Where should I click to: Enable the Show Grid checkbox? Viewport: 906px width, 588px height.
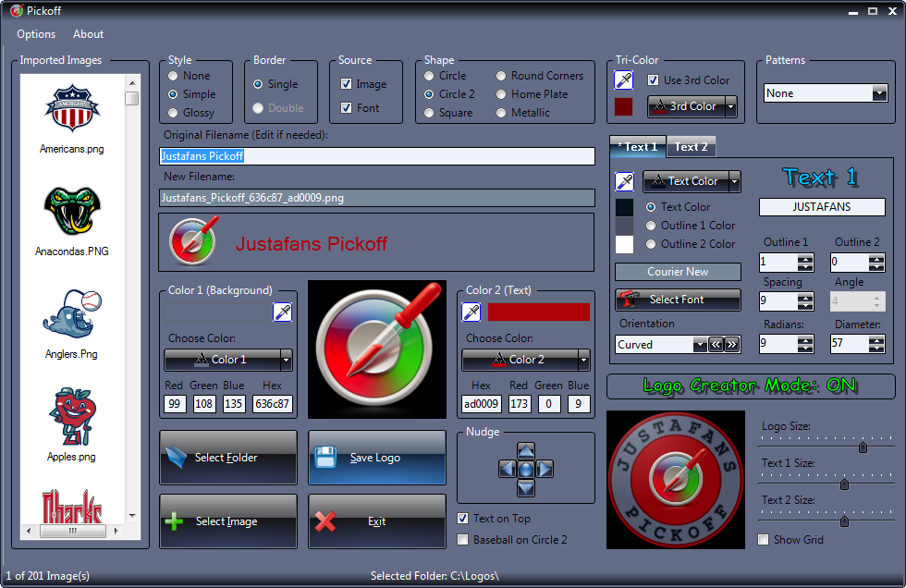click(x=764, y=540)
